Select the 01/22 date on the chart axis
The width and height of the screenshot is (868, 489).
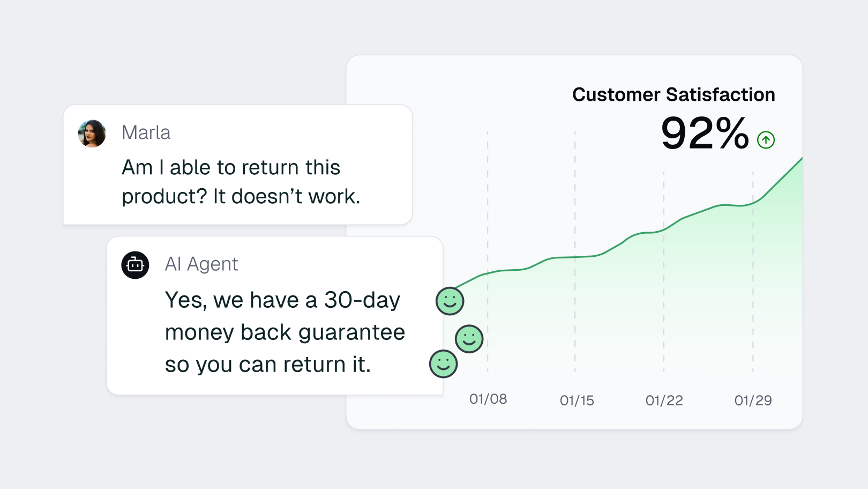click(664, 401)
